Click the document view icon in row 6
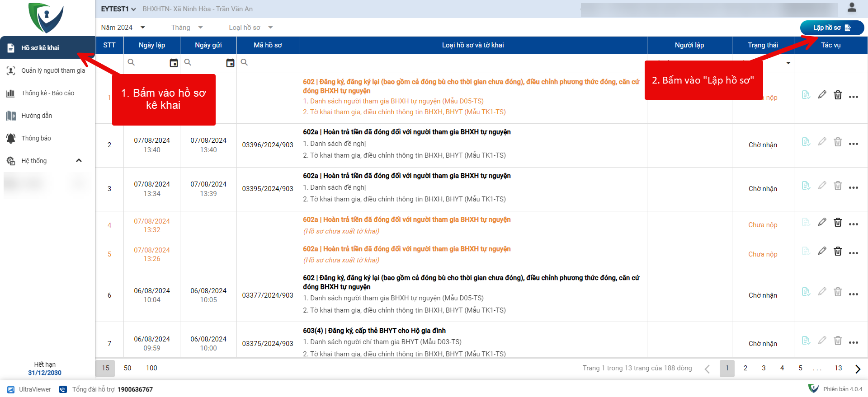Viewport: 868px width, 397px height. click(806, 292)
